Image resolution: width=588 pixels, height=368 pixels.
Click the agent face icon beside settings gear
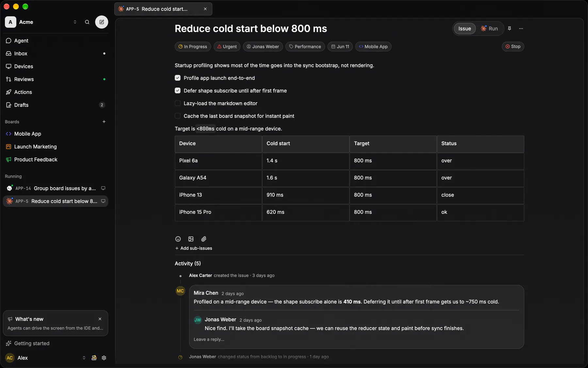(94, 358)
